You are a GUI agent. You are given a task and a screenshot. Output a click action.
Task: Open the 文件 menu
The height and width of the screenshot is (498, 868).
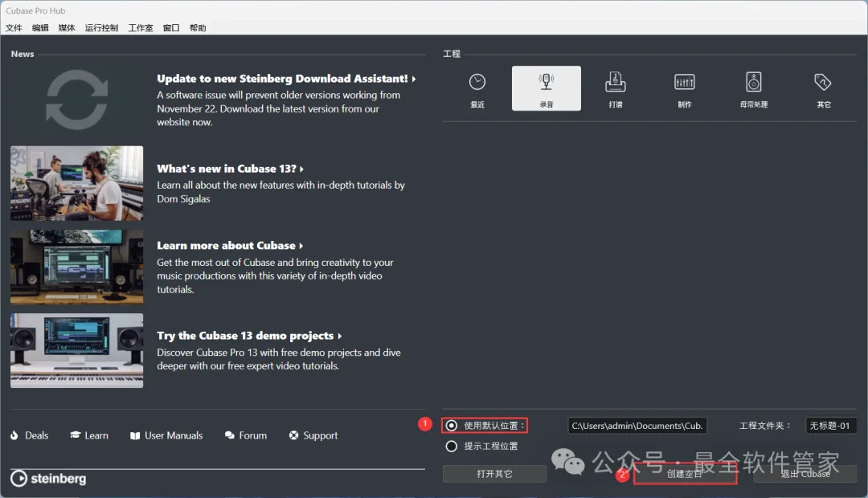point(14,27)
